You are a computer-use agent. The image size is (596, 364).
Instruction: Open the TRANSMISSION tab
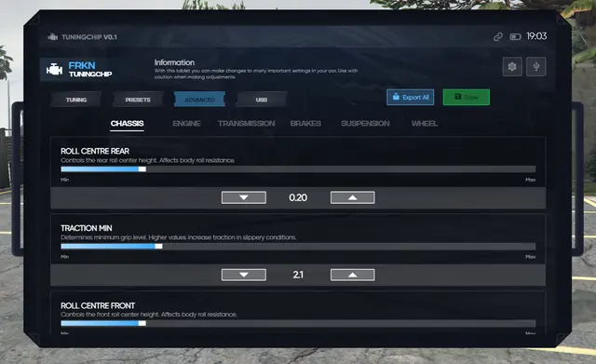click(246, 124)
